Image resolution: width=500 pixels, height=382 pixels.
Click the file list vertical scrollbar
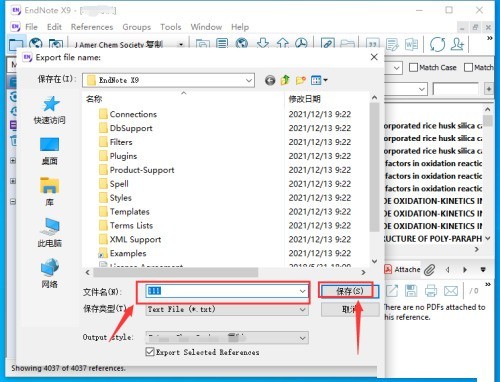[x=374, y=167]
